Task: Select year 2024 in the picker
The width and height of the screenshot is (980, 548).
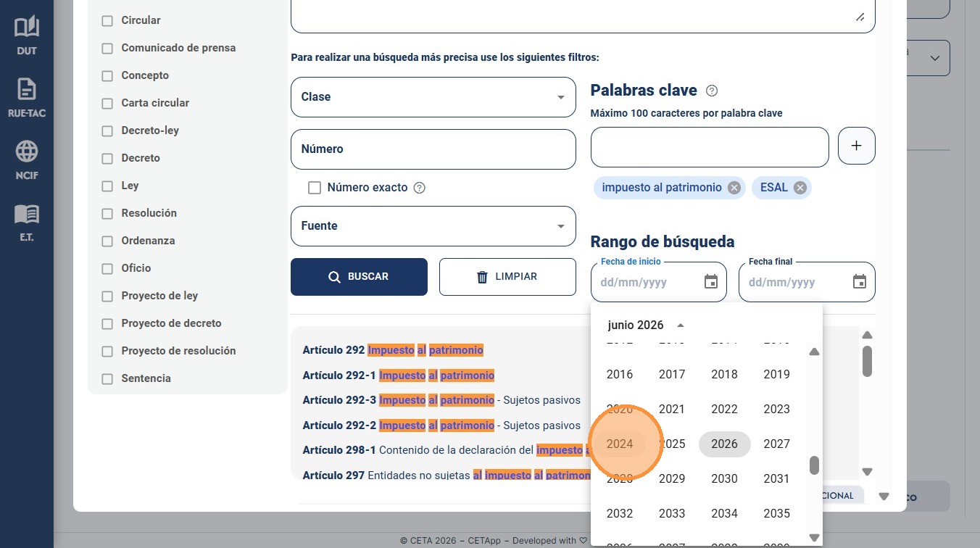Action: pos(620,444)
